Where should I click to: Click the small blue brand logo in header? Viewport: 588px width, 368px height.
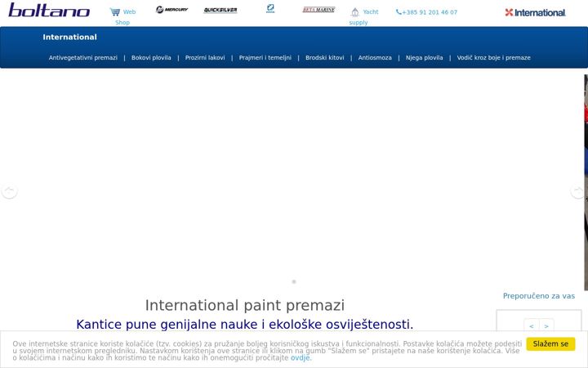[x=270, y=8]
